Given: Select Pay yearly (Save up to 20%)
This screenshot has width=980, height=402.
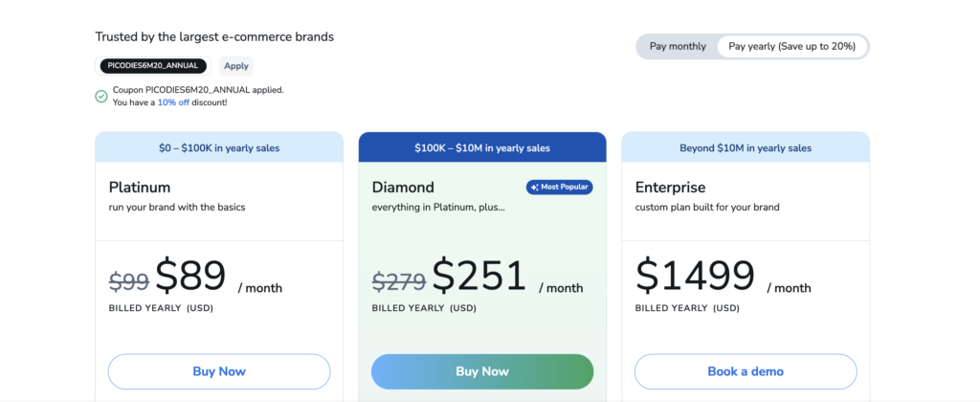Looking at the screenshot, I should 792,46.
